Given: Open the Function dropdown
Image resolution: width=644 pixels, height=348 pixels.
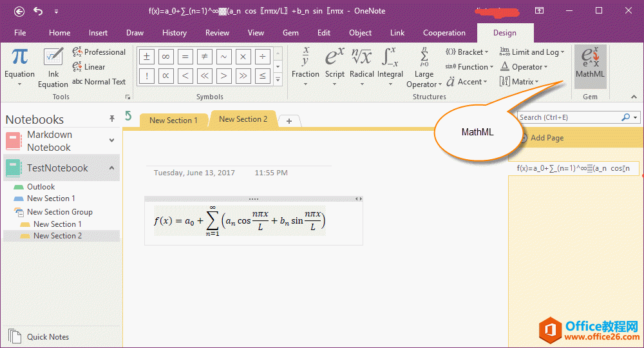Looking at the screenshot, I should (x=469, y=66).
